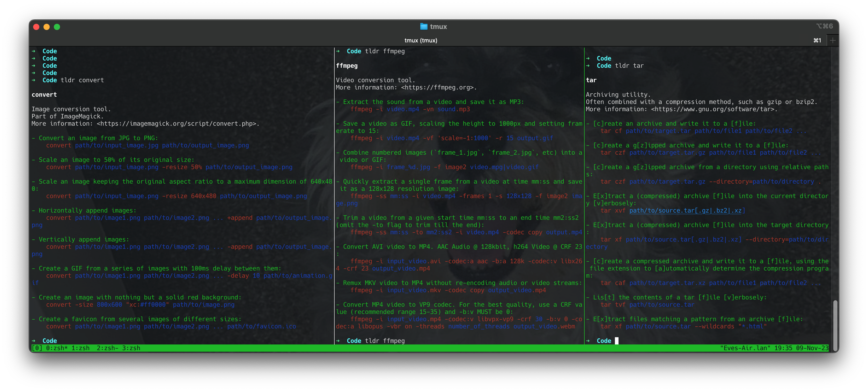
Task: Open the https://ffmpeg.org link
Action: (x=437, y=87)
